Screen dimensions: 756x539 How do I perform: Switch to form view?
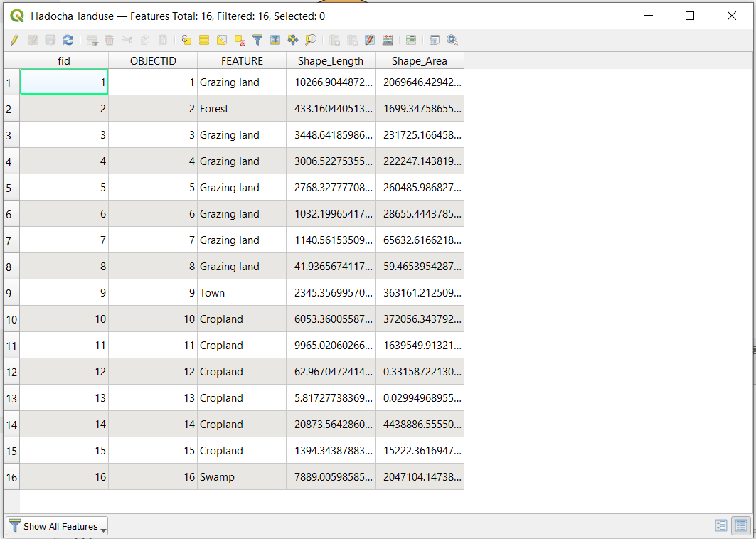[x=721, y=526]
